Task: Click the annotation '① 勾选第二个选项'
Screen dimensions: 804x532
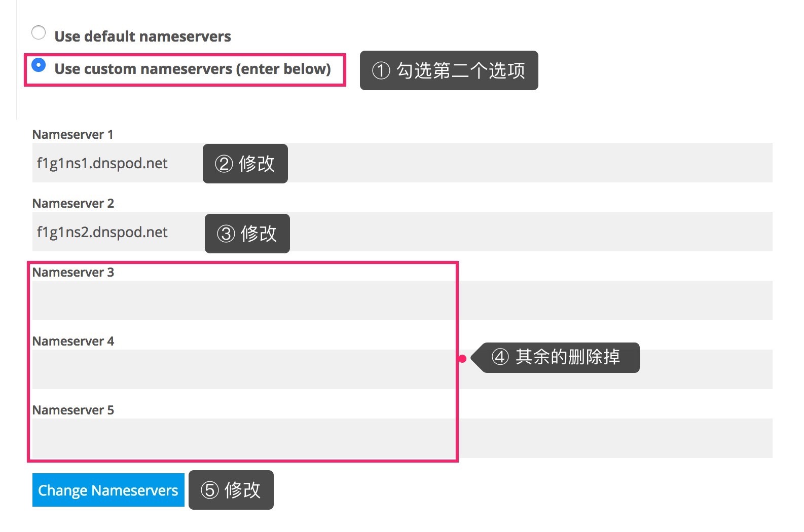Action: pyautogui.click(x=449, y=70)
